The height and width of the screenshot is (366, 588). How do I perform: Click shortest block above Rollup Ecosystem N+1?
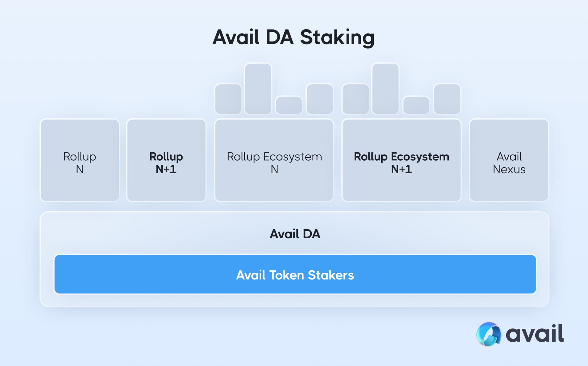point(416,105)
